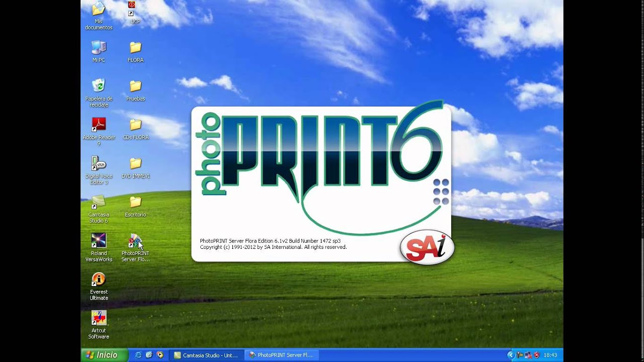Click the 18:43 system clock
This screenshot has width=644, height=362.
(x=550, y=355)
